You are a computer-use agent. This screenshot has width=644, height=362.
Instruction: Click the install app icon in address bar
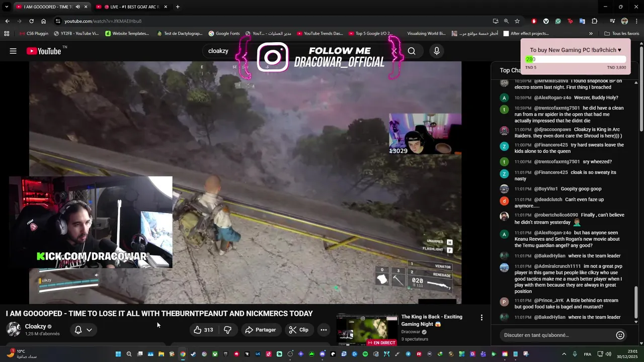click(x=496, y=21)
